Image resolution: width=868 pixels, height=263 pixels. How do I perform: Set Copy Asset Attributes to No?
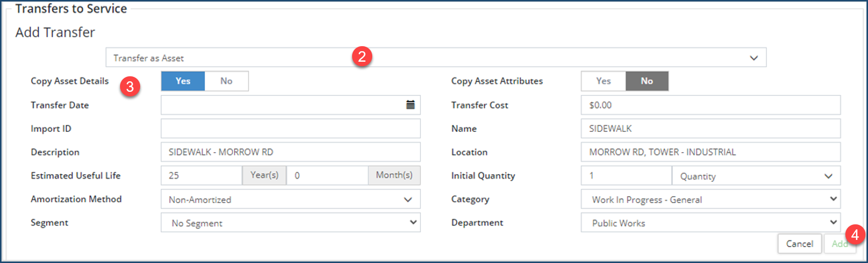click(646, 81)
